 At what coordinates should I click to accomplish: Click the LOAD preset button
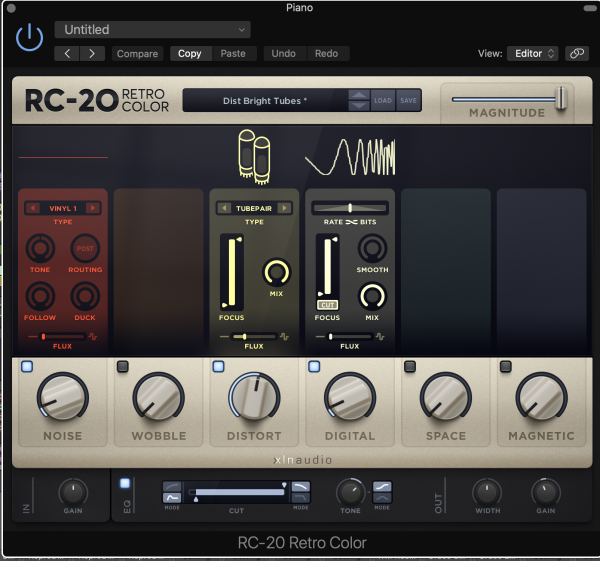tap(384, 100)
